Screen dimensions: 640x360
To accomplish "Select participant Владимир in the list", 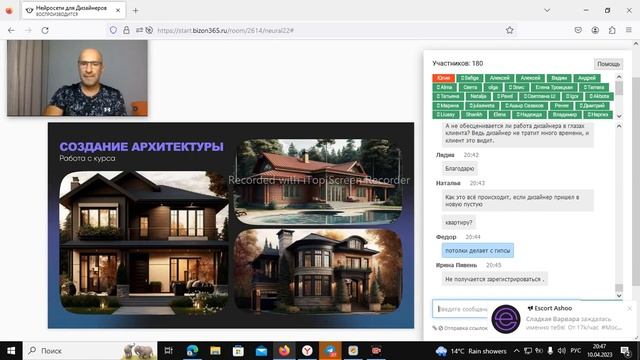I will (564, 115).
